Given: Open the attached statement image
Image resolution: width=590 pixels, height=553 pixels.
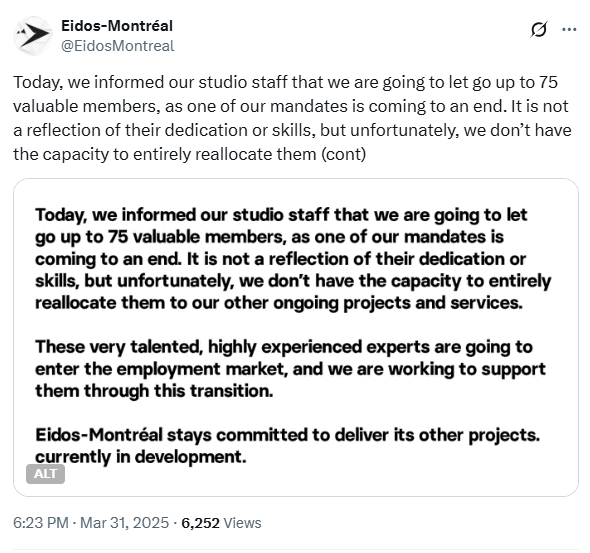Looking at the screenshot, I should click(x=296, y=337).
